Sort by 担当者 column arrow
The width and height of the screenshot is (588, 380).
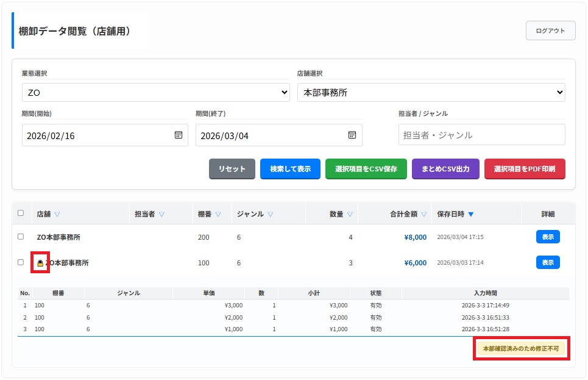click(161, 214)
